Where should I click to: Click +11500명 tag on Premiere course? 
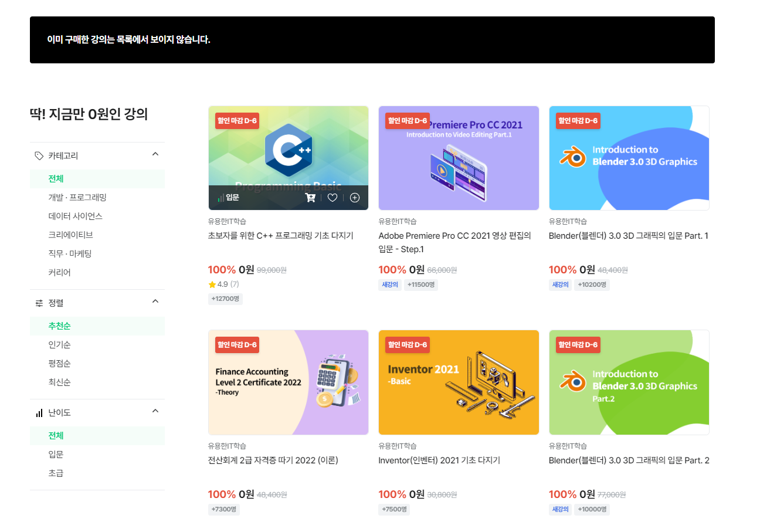pyautogui.click(x=421, y=284)
